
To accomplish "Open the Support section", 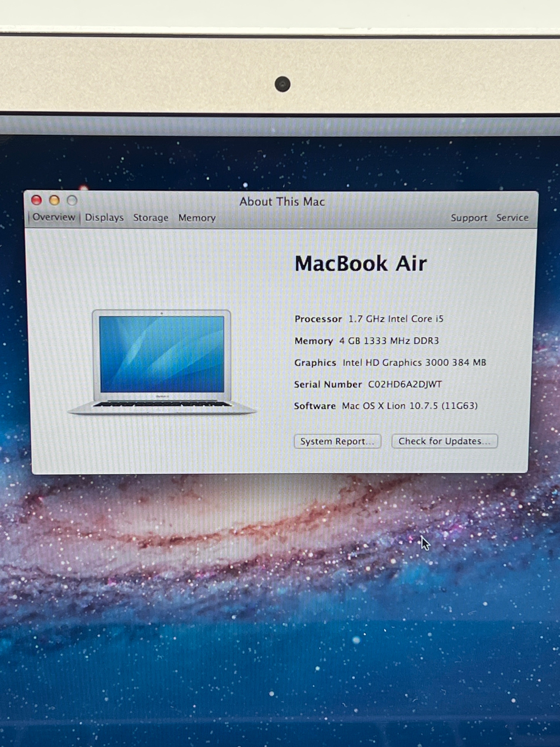I will 469,218.
